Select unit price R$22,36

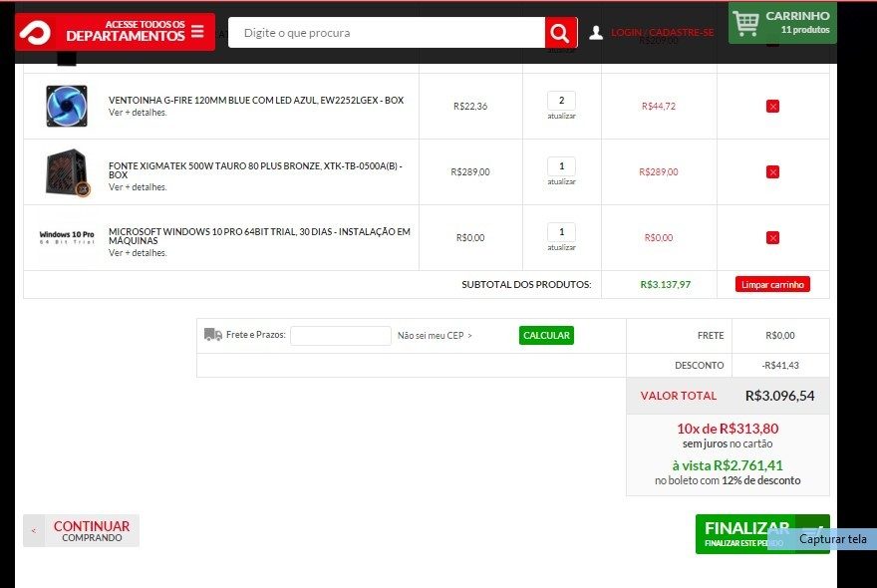pos(470,106)
